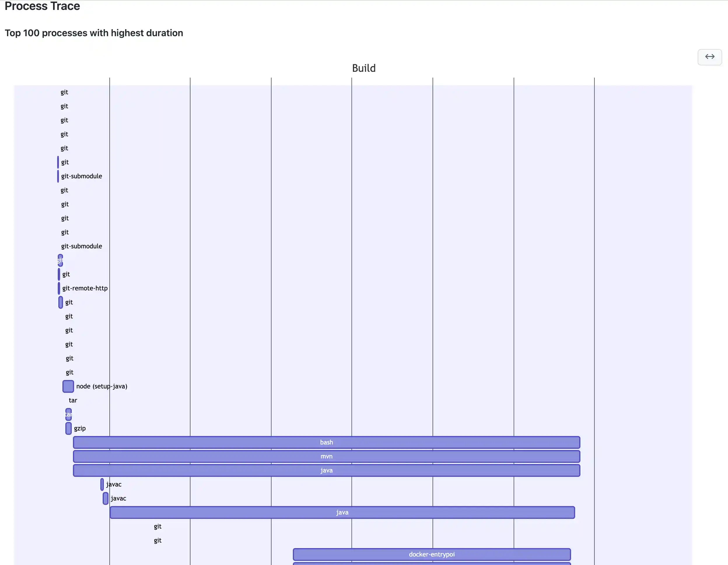The height and width of the screenshot is (565, 728).
Task: Click the tar label below node setup-java
Action: [73, 400]
